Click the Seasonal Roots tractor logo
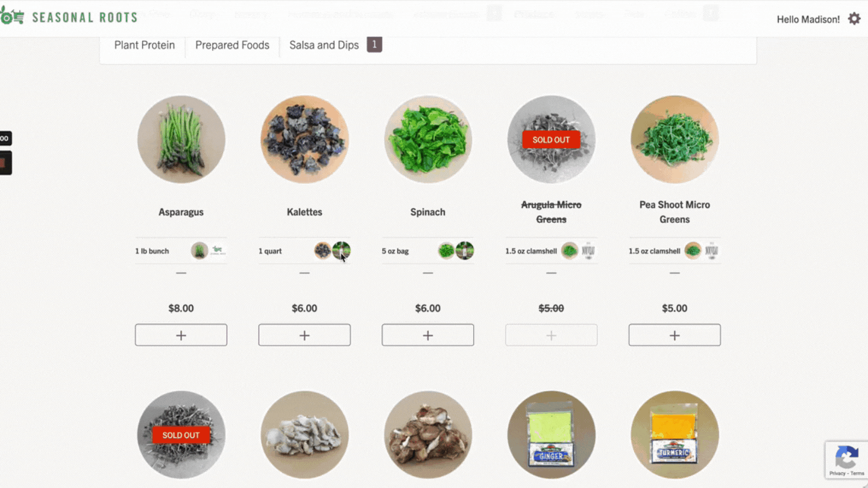 (x=12, y=17)
